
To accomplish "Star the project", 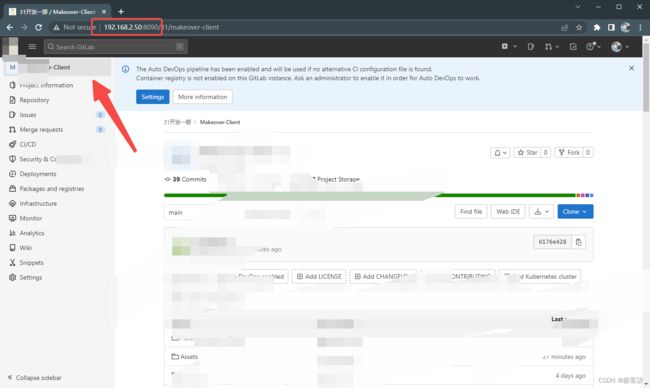I will coord(527,153).
